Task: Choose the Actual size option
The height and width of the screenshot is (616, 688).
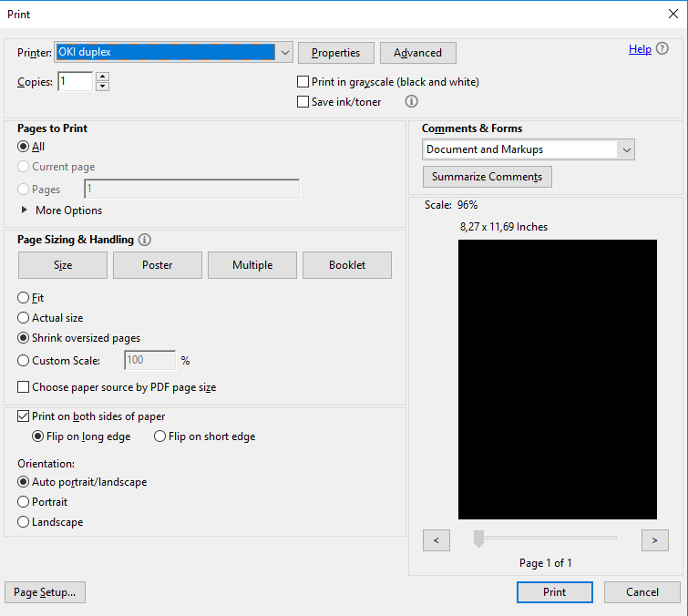Action: coord(24,318)
